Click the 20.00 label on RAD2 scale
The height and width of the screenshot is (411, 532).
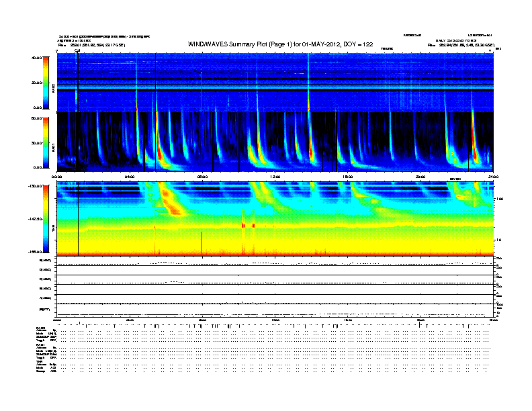coord(36,83)
